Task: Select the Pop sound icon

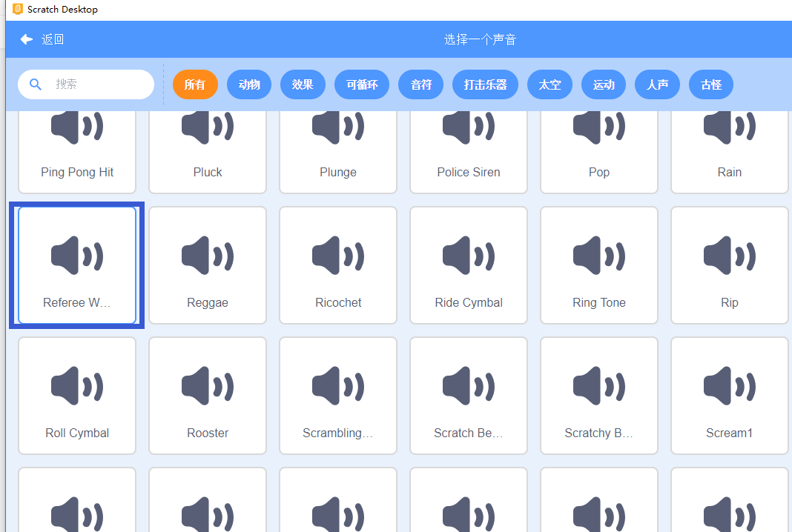Action: 599,127
